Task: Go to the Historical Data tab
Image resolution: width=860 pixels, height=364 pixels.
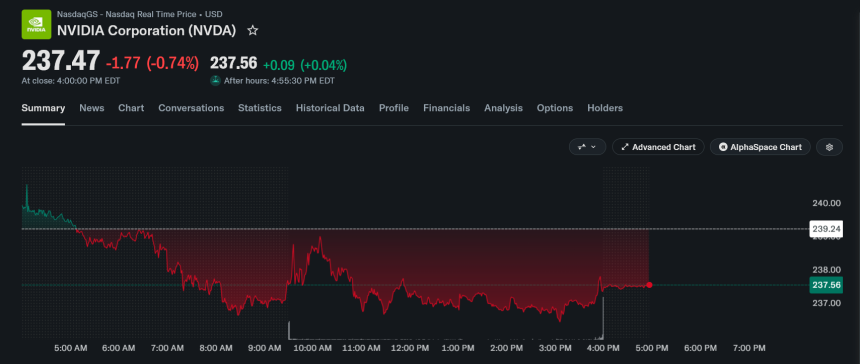Action: 330,108
